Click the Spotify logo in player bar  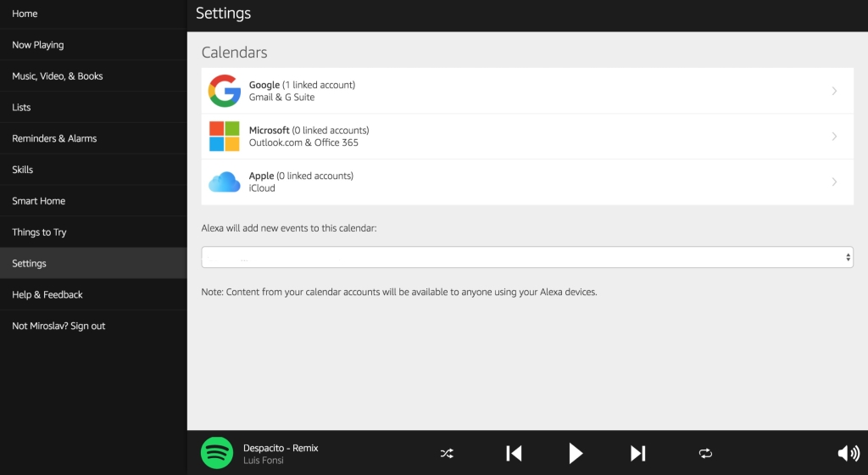click(x=217, y=453)
